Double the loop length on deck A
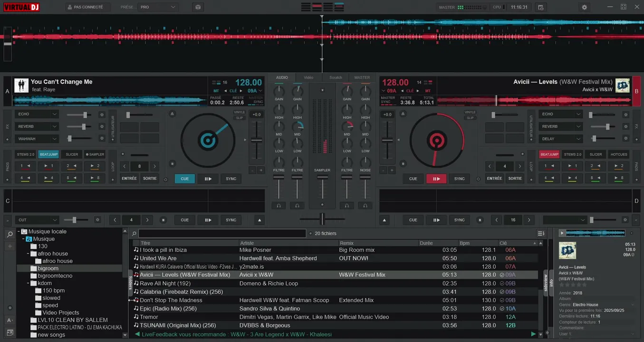Image resolution: width=644 pixels, height=342 pixels. pos(154,166)
